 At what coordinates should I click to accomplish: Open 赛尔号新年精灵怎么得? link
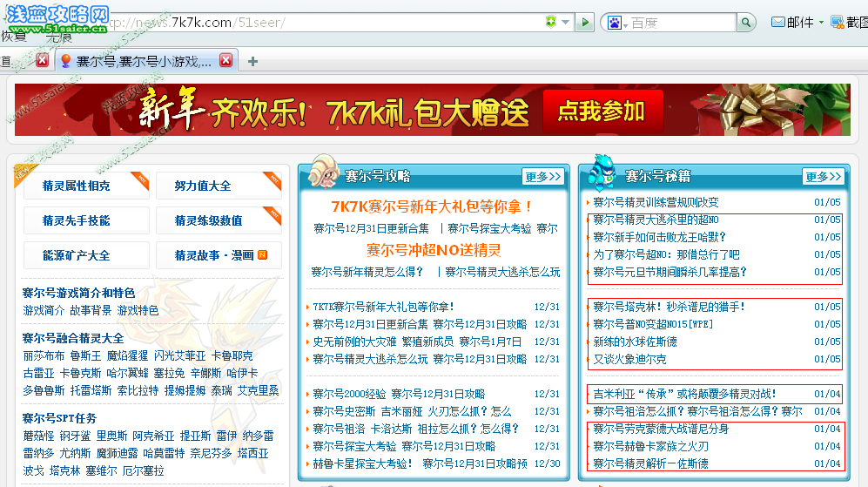click(367, 272)
